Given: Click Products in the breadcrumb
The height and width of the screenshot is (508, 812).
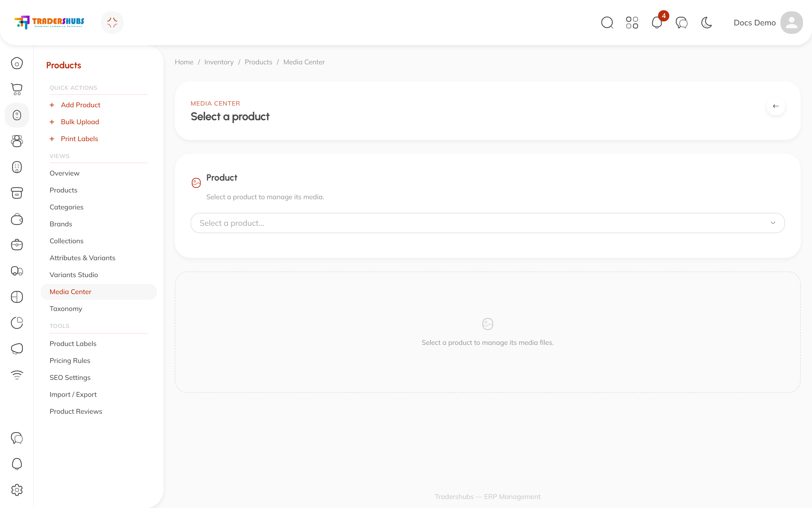Looking at the screenshot, I should 258,62.
